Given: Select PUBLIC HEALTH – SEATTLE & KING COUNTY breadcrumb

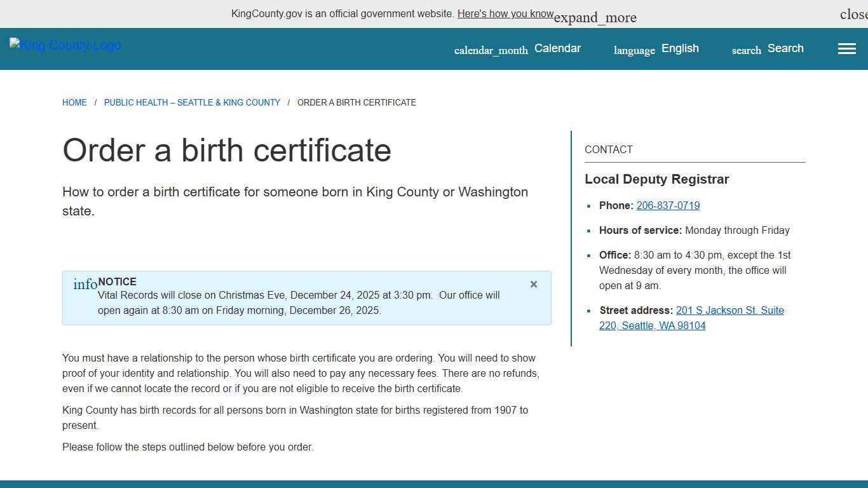Looking at the screenshot, I should click(192, 102).
